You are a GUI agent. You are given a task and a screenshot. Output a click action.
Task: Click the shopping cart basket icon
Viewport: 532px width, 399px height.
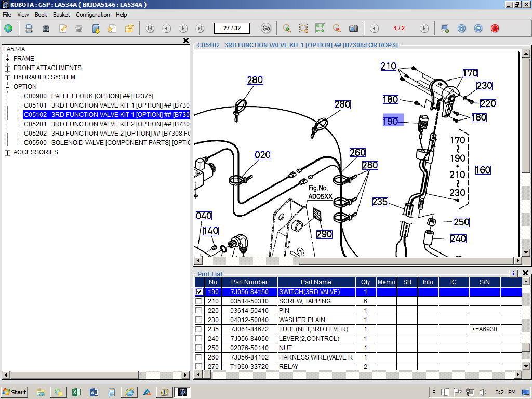click(79, 29)
